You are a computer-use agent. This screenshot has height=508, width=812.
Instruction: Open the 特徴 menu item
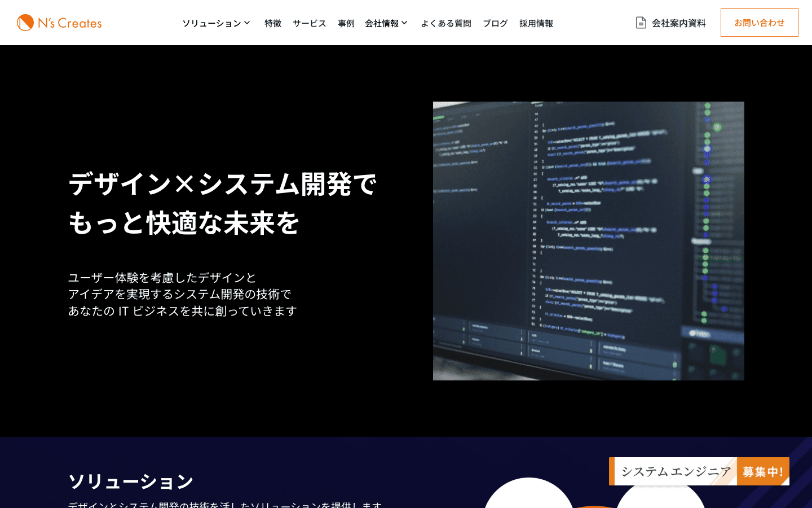[x=273, y=23]
